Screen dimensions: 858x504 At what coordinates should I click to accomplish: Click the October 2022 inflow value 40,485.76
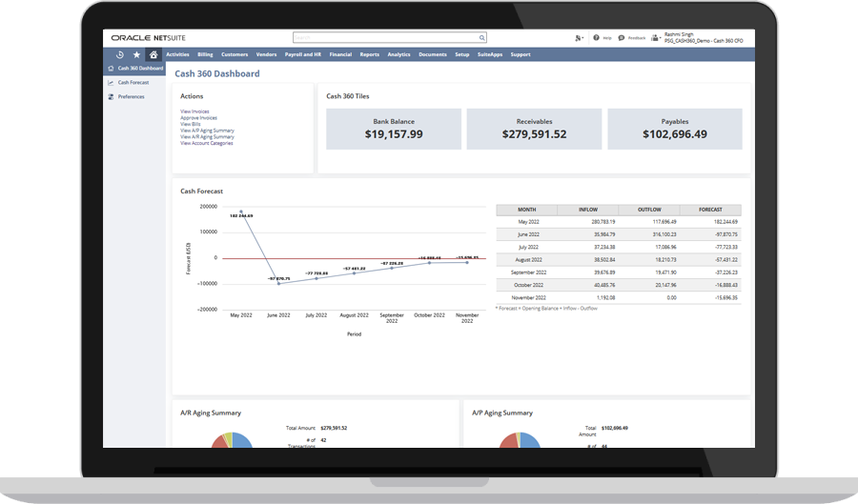coord(604,285)
